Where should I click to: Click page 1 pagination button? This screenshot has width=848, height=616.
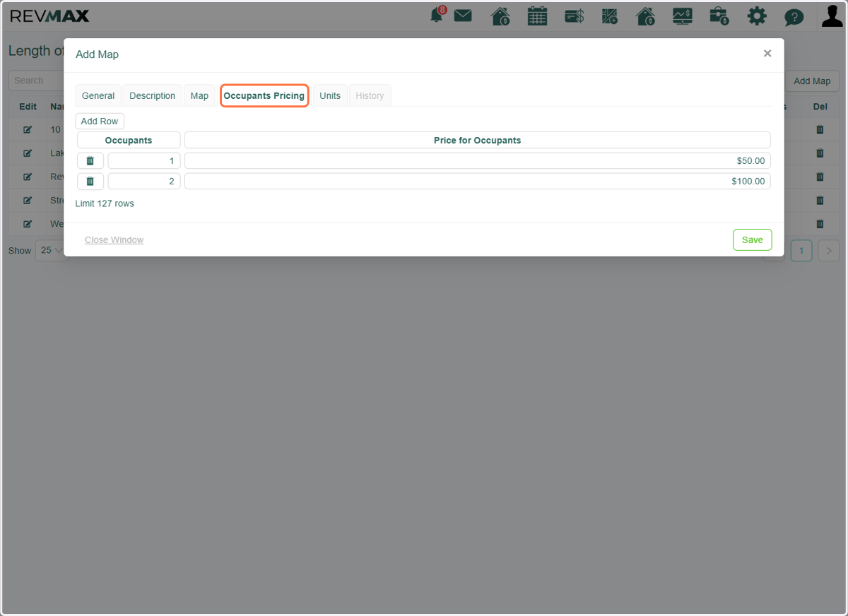(x=801, y=251)
